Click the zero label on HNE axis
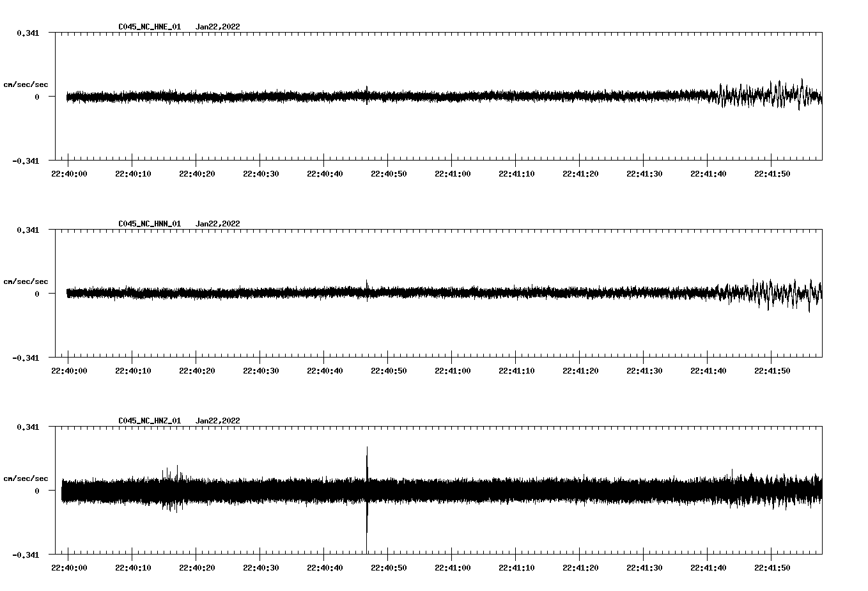This screenshot has width=868, height=591. tap(37, 97)
